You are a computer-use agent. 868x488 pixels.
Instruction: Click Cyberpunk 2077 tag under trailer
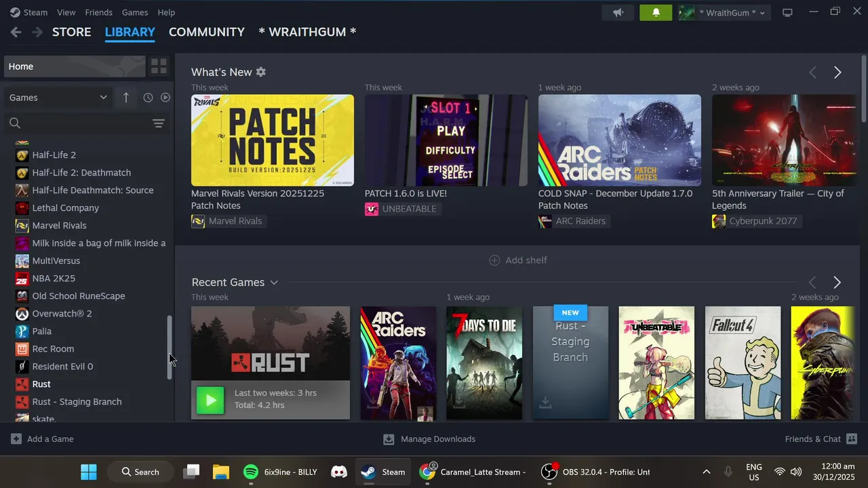[x=755, y=221]
